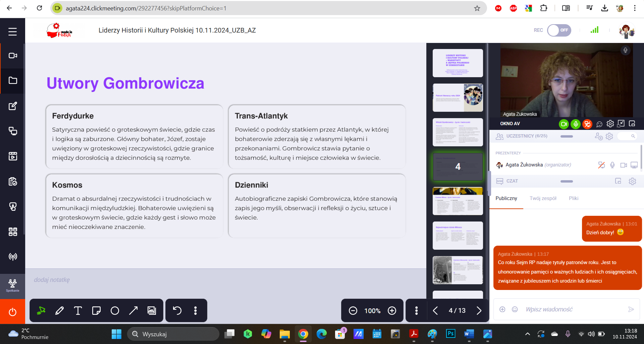Open the video player icon in sidebar

pos(13,156)
